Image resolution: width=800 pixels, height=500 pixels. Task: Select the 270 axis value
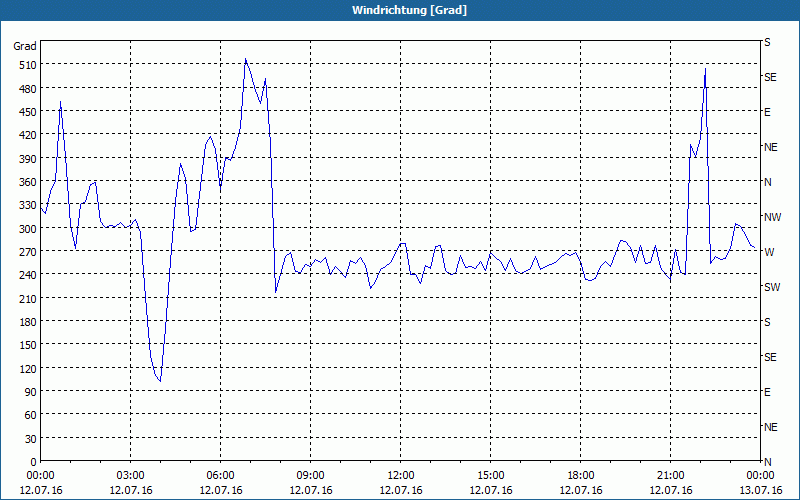click(28, 252)
